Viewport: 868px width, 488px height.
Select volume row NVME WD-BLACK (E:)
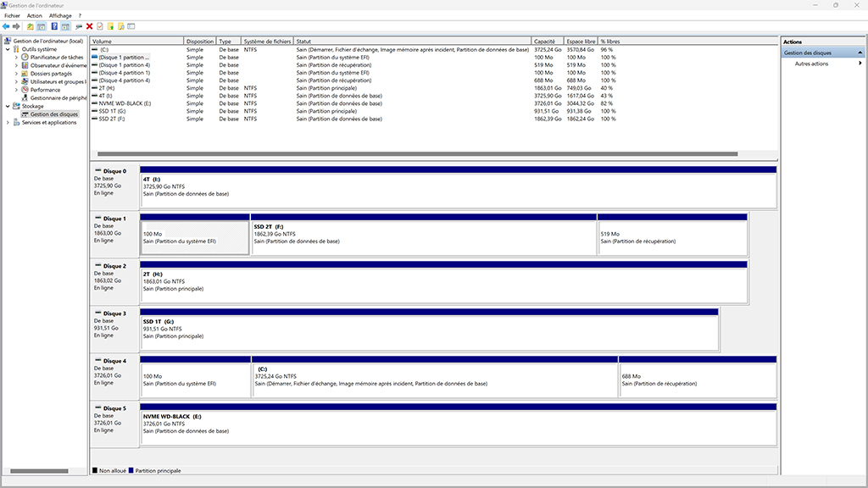(x=353, y=103)
